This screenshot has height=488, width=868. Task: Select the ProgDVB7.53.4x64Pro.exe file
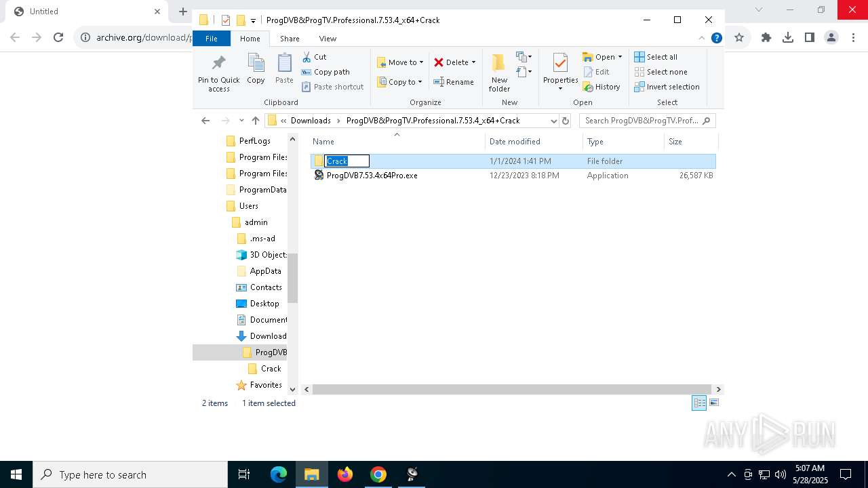pyautogui.click(x=372, y=176)
